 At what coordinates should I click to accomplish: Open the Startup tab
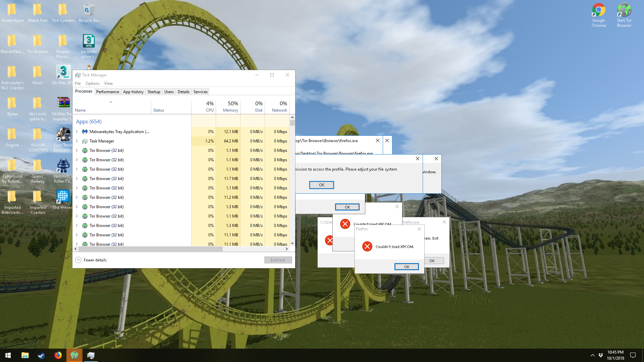pos(154,92)
